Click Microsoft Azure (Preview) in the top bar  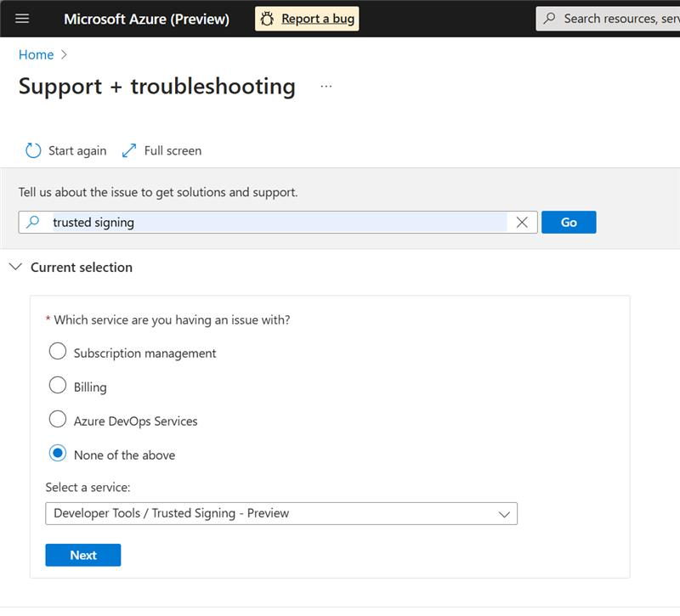click(146, 18)
